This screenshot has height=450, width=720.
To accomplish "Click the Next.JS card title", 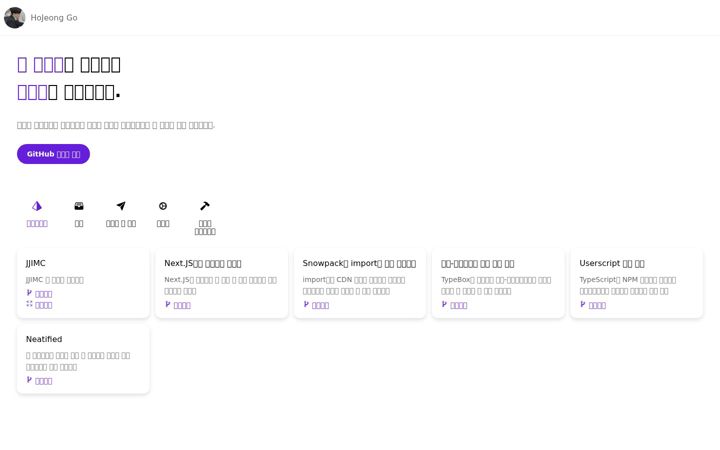I will point(202,263).
